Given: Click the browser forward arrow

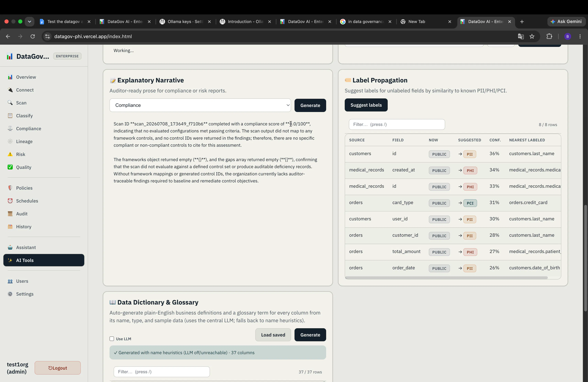Looking at the screenshot, I should coord(20,36).
